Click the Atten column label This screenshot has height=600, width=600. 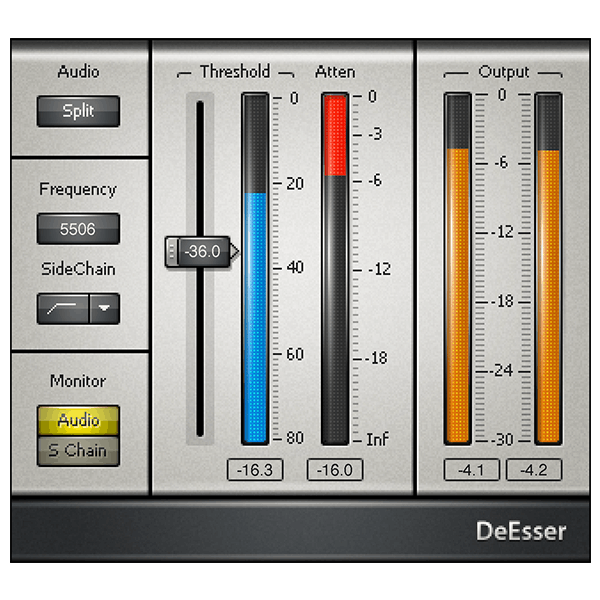point(334,72)
